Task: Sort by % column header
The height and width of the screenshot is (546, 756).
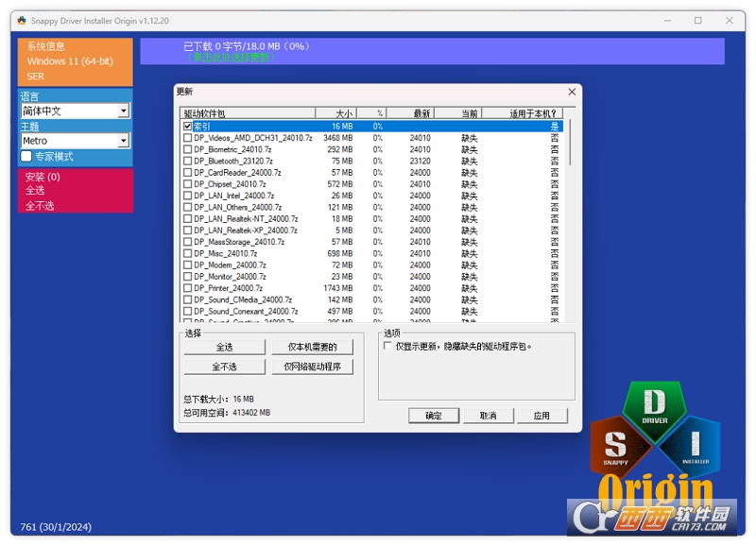Action: click(x=371, y=113)
